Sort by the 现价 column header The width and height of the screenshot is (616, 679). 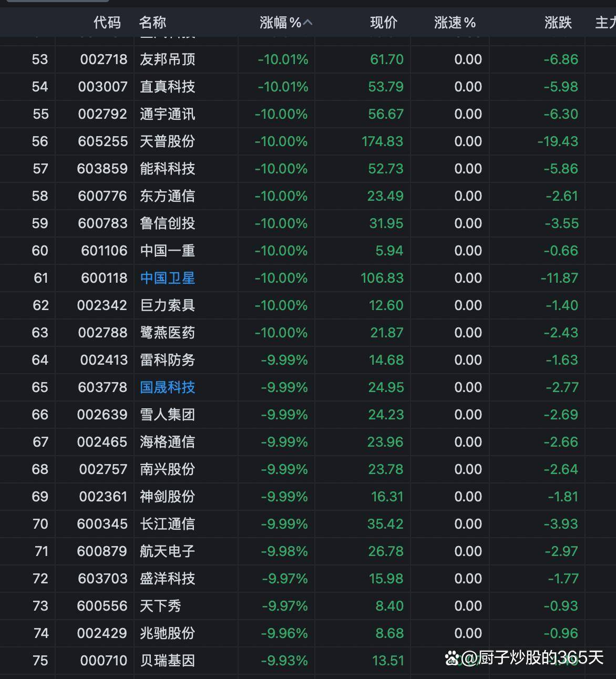[x=383, y=23]
